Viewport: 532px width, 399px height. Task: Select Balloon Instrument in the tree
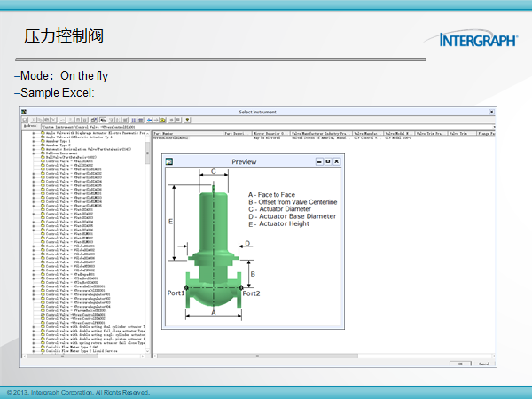(61, 153)
